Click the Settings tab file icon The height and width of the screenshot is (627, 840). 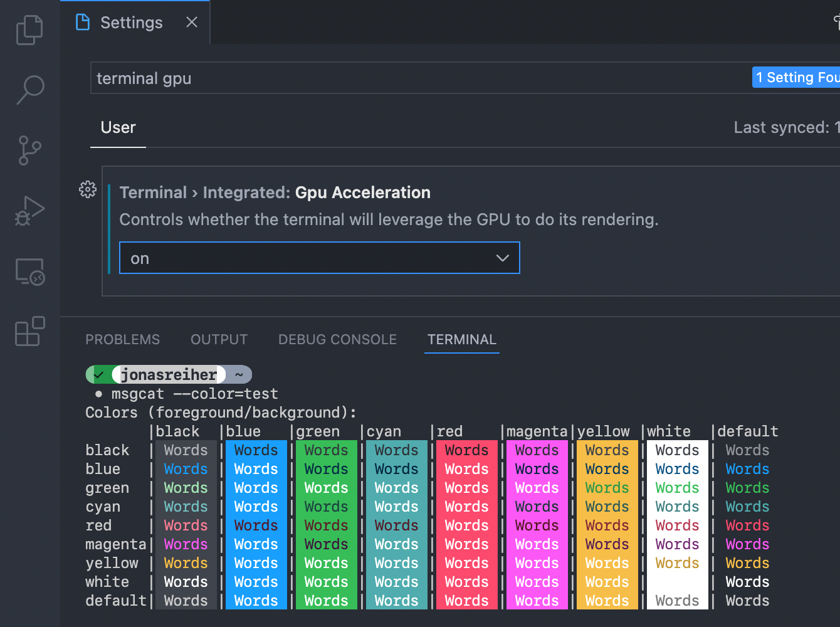tap(81, 22)
